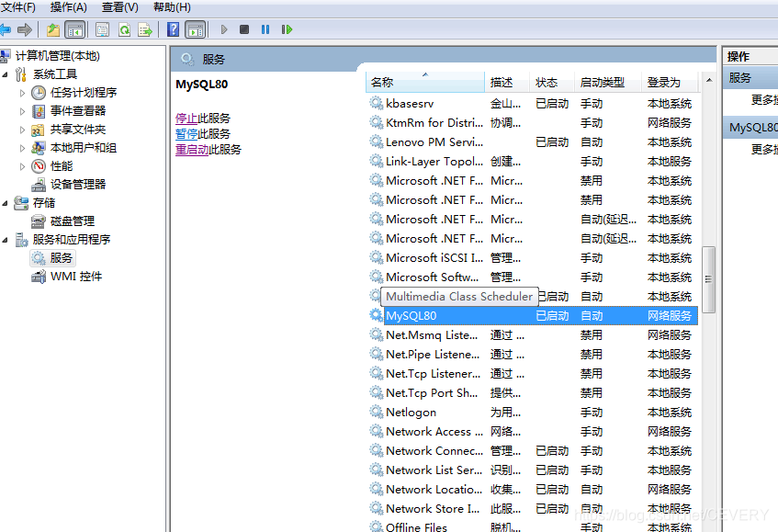778x532 pixels.
Task: Click the Pause Service icon
Action: (x=265, y=29)
